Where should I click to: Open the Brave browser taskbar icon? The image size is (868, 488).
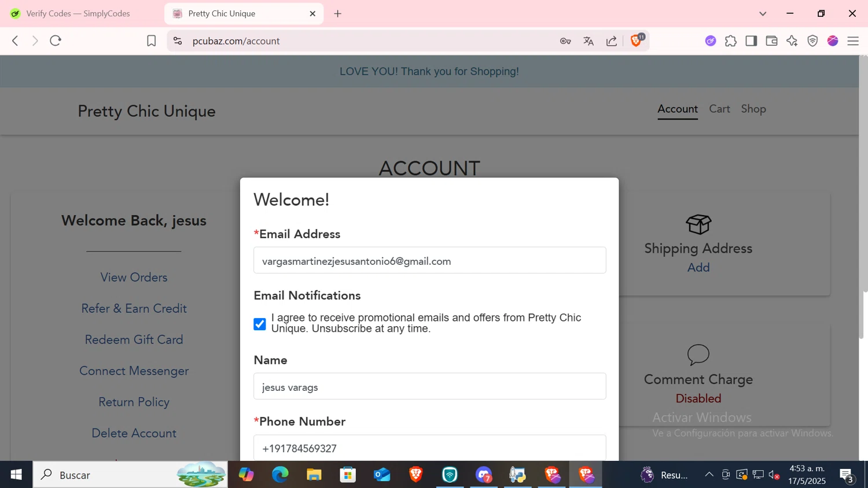click(x=416, y=475)
